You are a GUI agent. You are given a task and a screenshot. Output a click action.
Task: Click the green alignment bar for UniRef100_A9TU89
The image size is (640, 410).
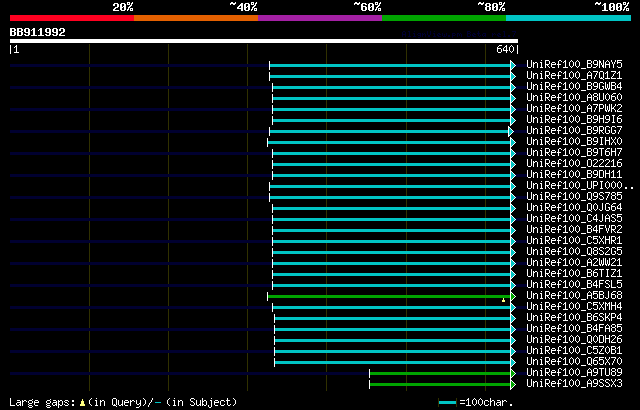pos(440,374)
